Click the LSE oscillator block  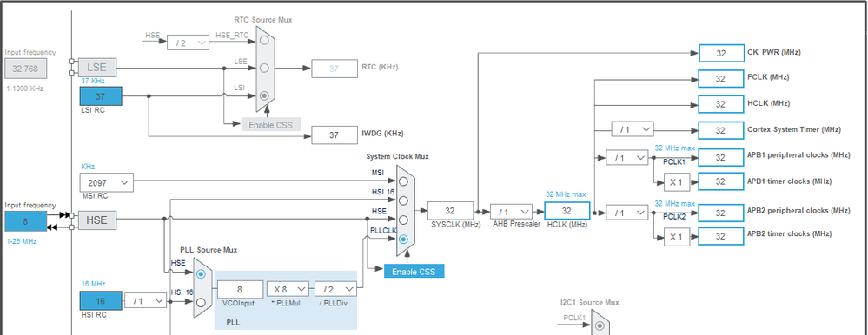[x=97, y=68]
